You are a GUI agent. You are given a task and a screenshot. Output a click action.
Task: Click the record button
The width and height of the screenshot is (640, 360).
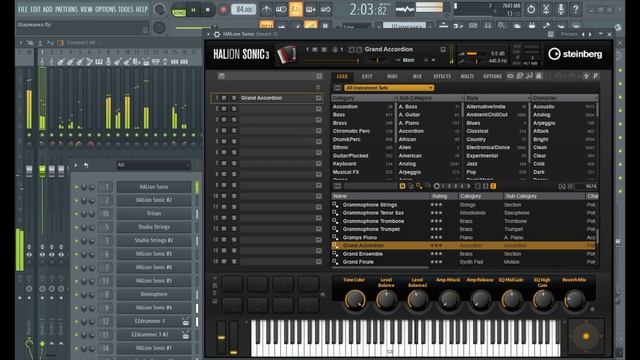(x=223, y=10)
